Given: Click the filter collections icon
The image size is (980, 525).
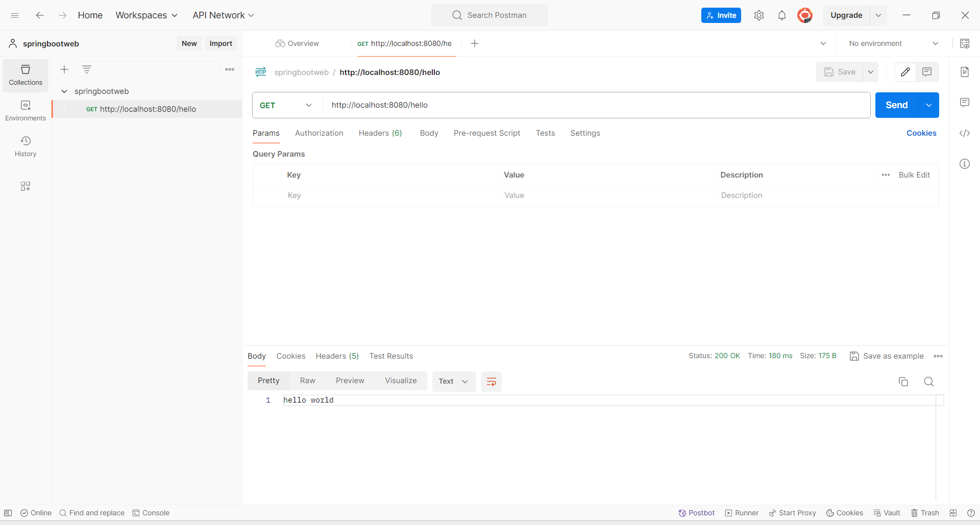Looking at the screenshot, I should pos(87,69).
